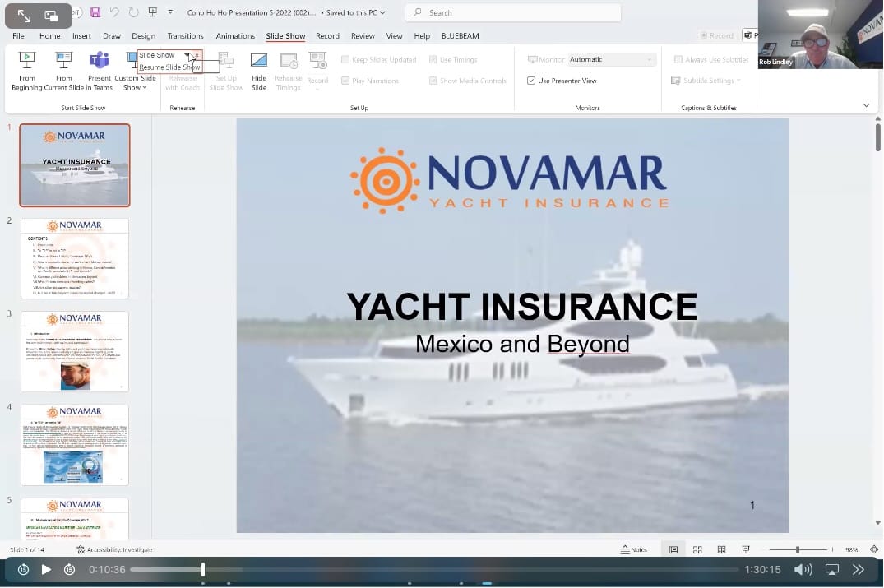Open the Animations tab
The width and height of the screenshot is (884, 588).
[235, 35]
